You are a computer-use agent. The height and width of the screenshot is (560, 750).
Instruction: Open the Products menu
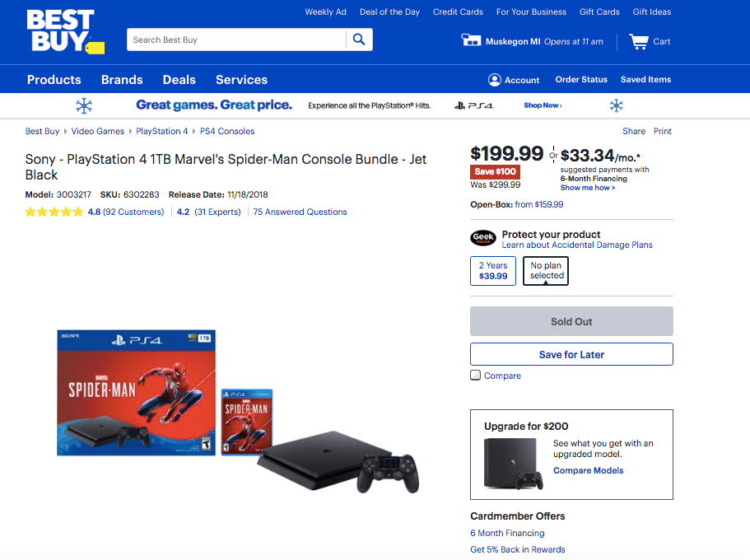click(54, 80)
